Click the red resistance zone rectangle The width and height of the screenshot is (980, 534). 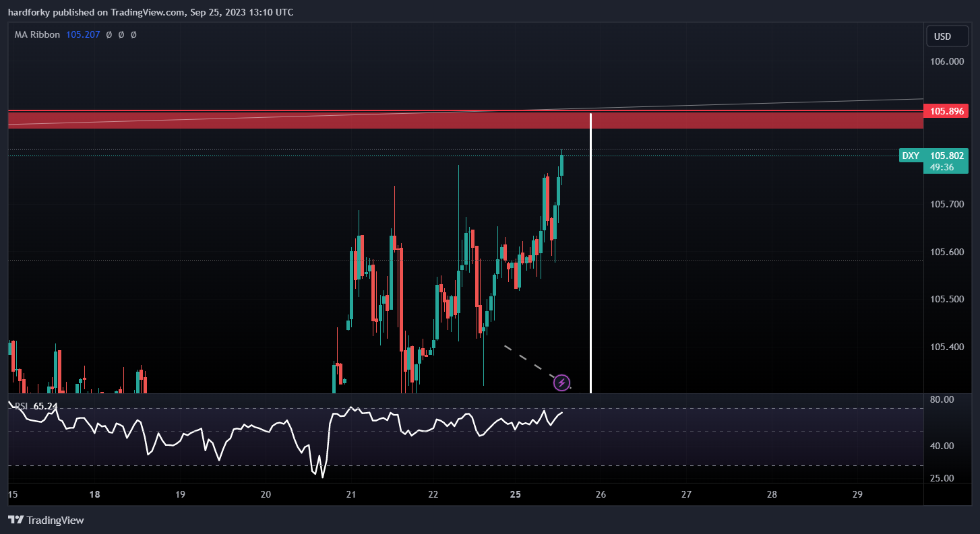(x=465, y=119)
